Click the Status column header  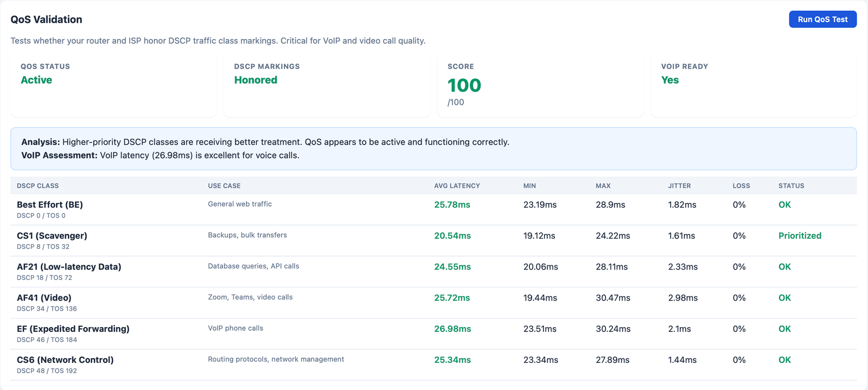pyautogui.click(x=791, y=186)
